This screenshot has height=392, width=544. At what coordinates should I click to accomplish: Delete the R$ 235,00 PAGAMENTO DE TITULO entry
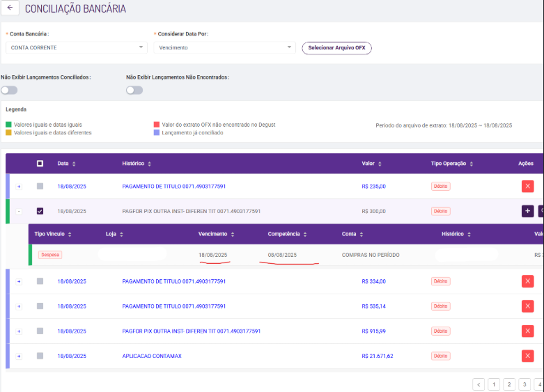(x=527, y=186)
